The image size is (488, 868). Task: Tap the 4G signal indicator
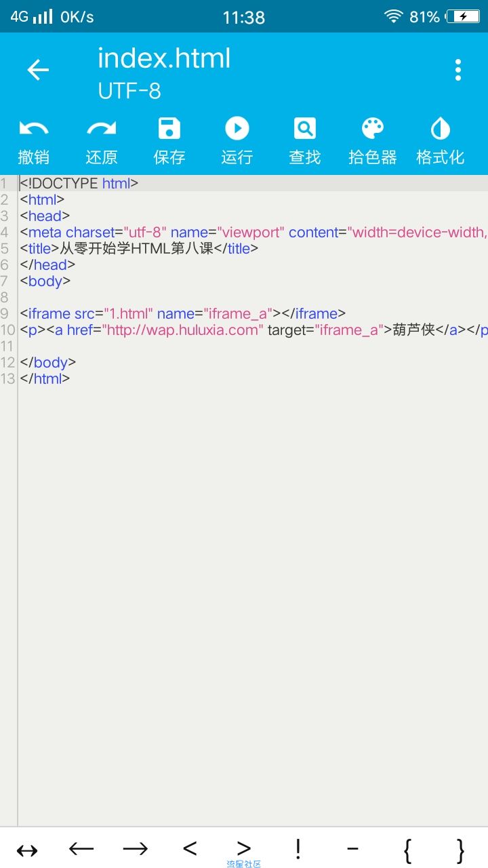(x=31, y=16)
